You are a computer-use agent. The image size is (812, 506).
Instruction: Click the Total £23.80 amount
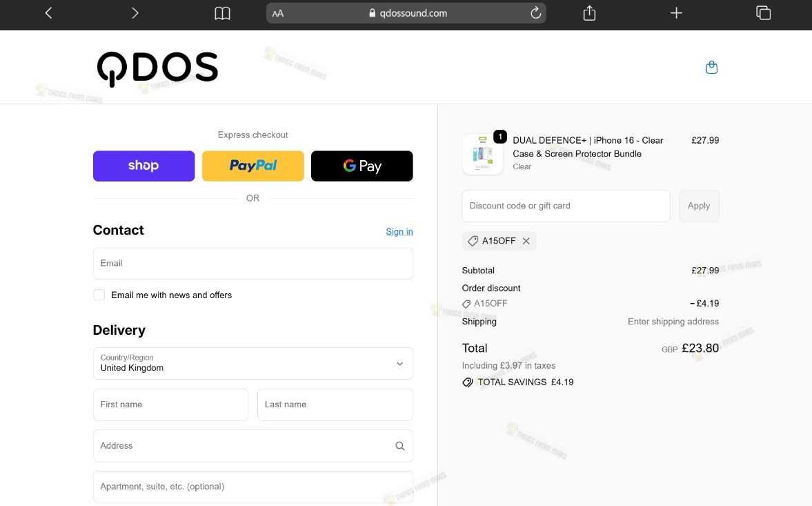[x=700, y=348]
